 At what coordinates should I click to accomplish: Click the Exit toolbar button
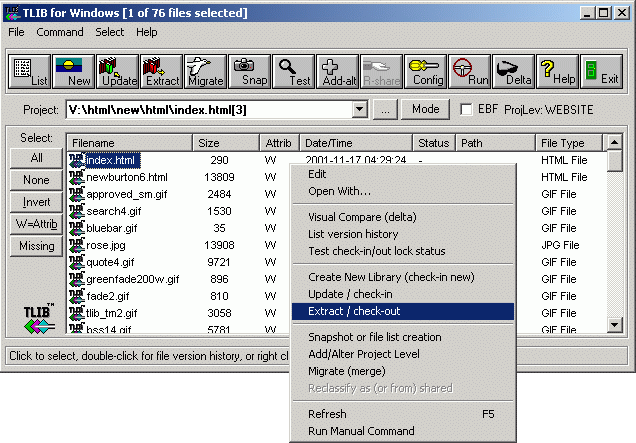coord(602,71)
